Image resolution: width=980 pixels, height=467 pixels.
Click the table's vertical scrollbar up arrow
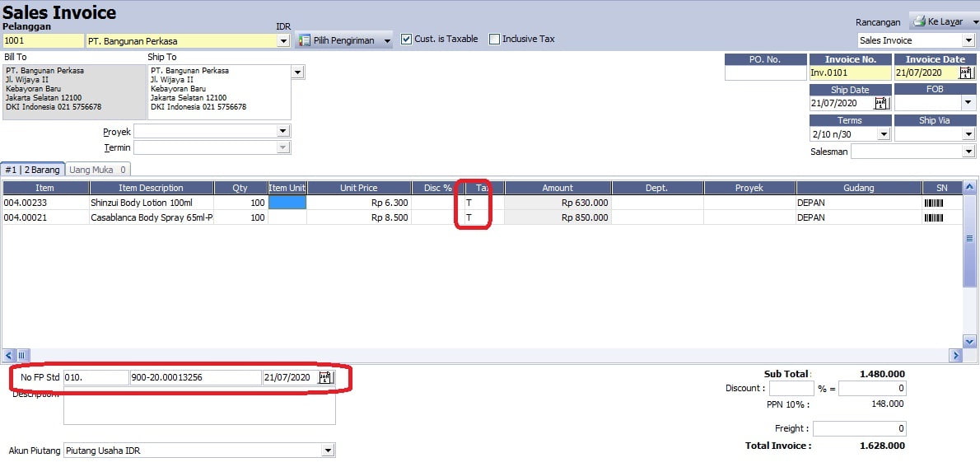(x=969, y=186)
